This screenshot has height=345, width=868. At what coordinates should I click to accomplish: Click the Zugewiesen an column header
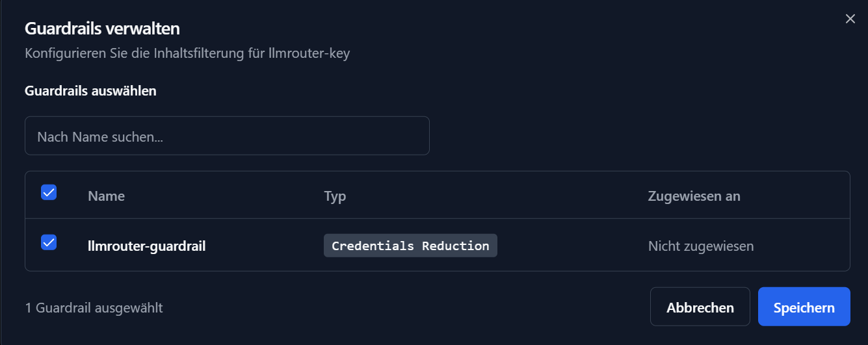694,196
